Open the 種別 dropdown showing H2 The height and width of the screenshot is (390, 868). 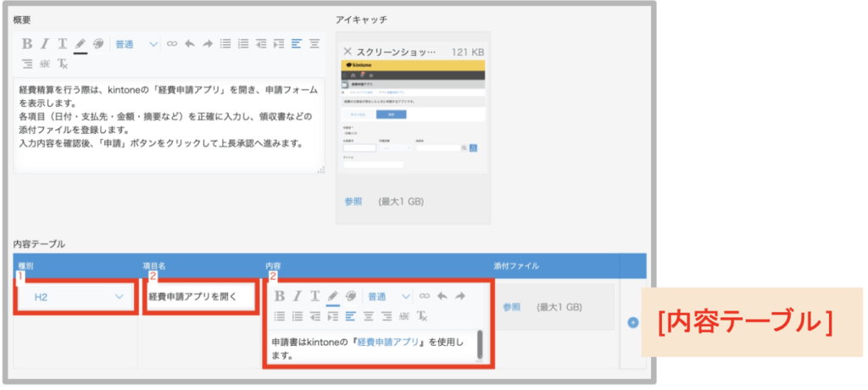point(76,297)
